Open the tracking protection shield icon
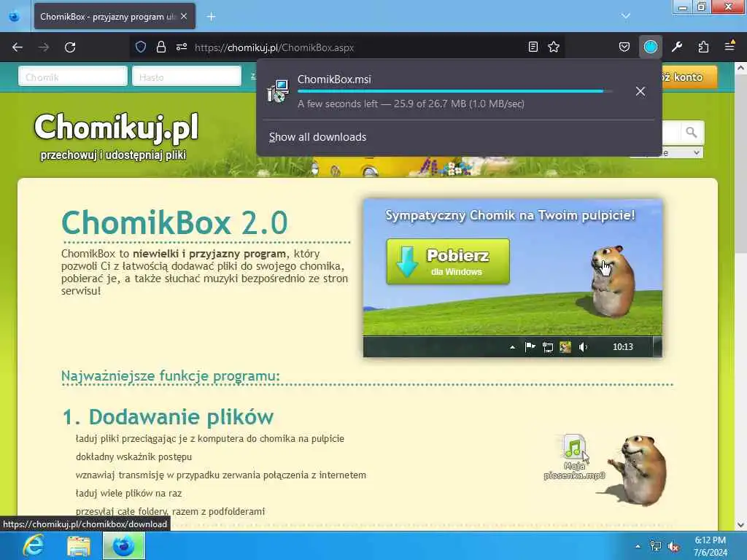The height and width of the screenshot is (560, 747). tap(141, 47)
